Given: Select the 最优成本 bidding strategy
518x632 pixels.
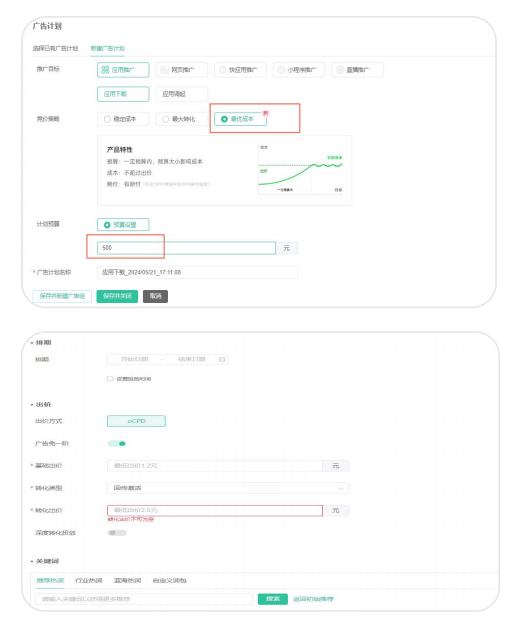Looking at the screenshot, I should pyautogui.click(x=240, y=119).
